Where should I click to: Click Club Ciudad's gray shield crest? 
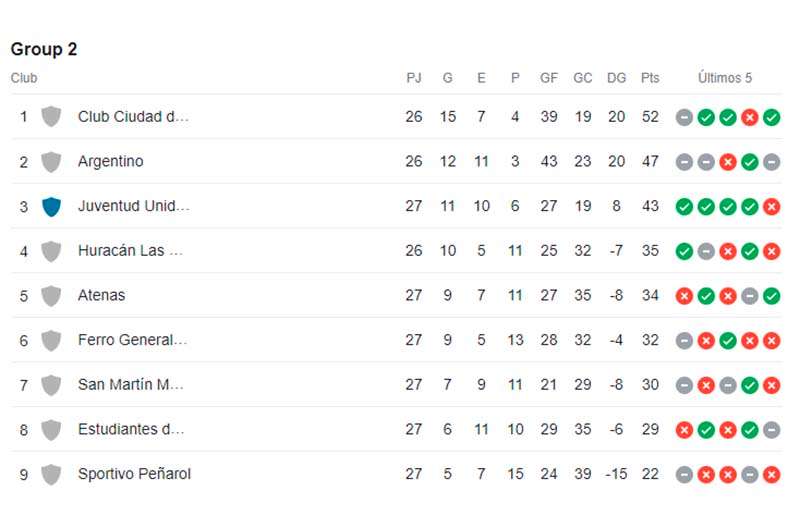tap(51, 117)
